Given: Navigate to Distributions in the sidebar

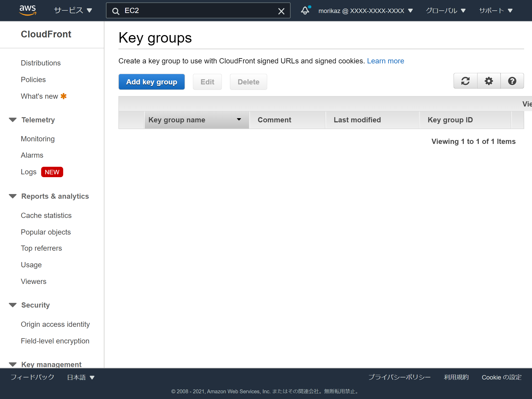Looking at the screenshot, I should tap(41, 63).
